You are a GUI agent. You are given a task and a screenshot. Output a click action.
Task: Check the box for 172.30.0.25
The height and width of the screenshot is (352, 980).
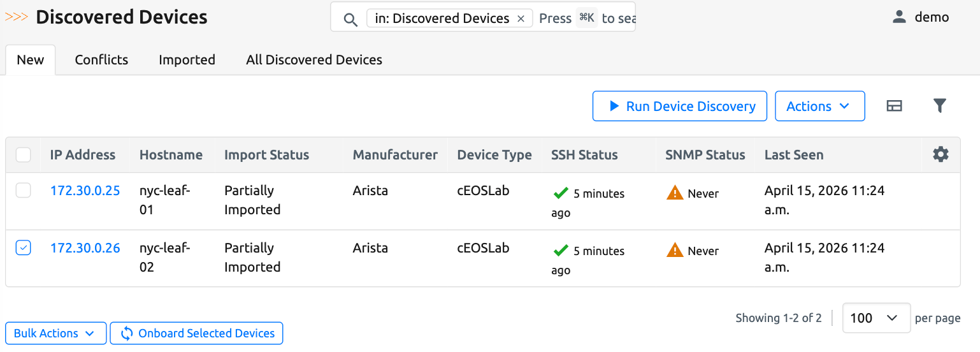24,191
